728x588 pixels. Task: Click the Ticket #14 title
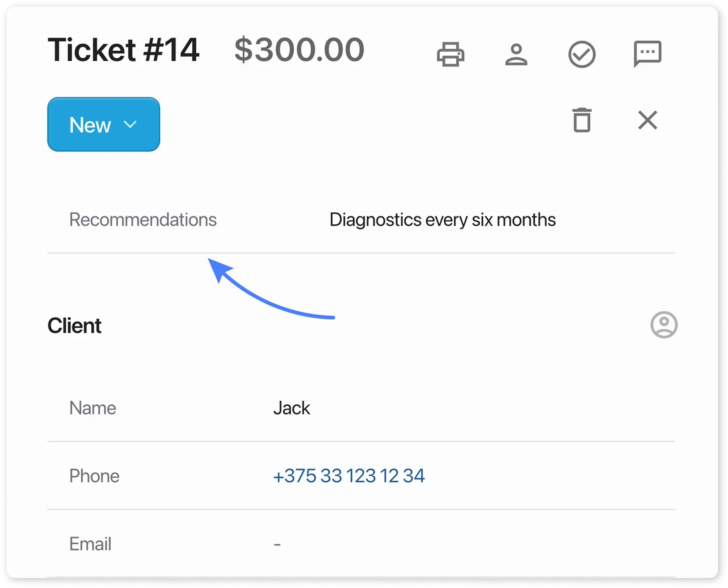pos(123,50)
